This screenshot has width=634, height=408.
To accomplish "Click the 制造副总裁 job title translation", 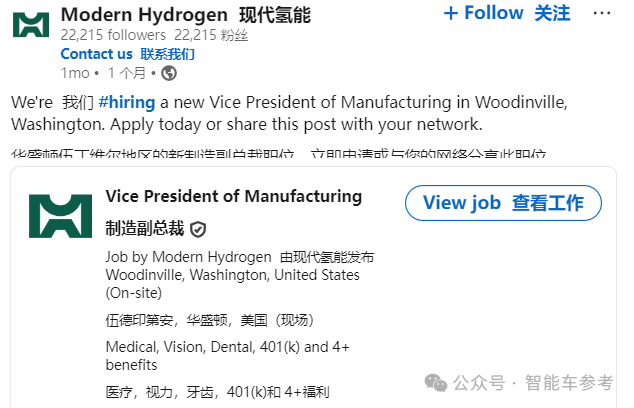I will 145,229.
